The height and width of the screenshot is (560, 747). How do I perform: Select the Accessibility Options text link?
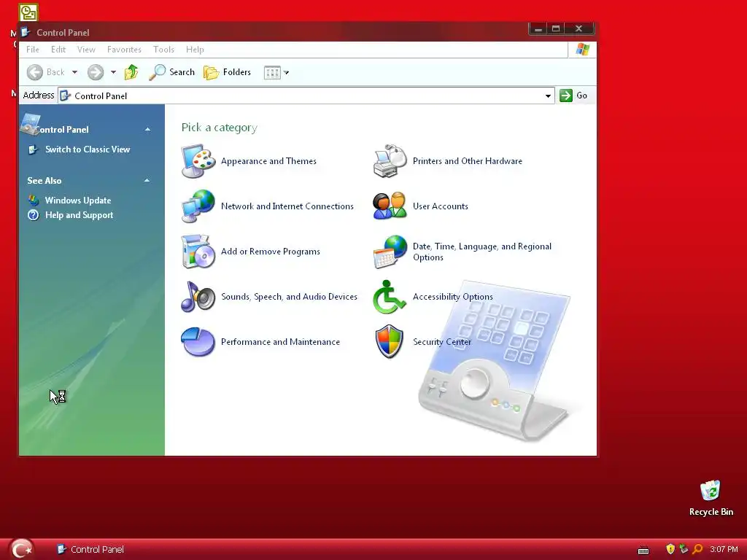[452, 297]
